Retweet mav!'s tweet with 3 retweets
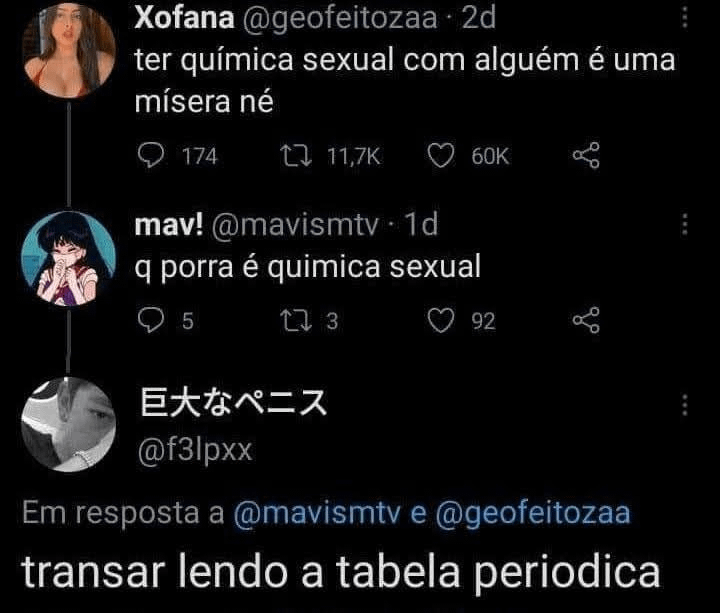 [x=295, y=320]
